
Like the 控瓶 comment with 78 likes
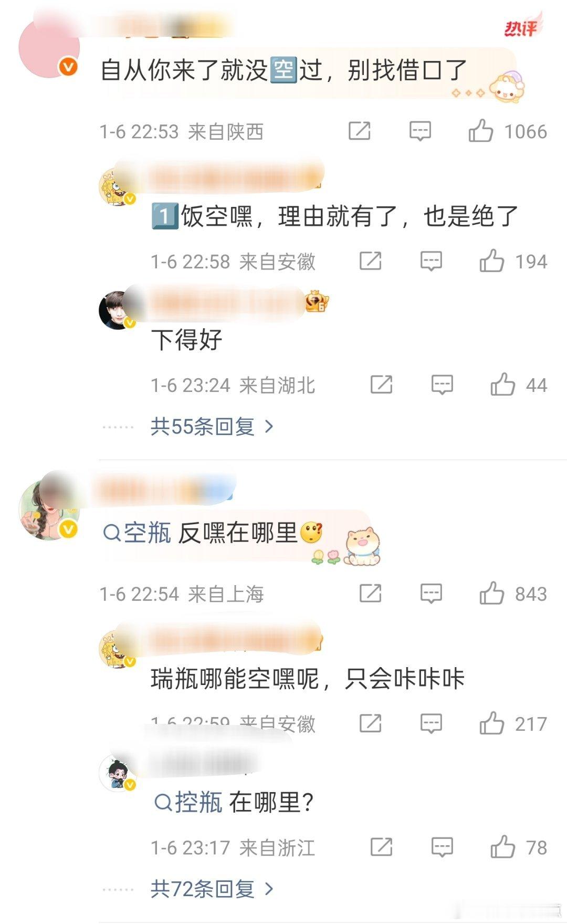click(502, 847)
